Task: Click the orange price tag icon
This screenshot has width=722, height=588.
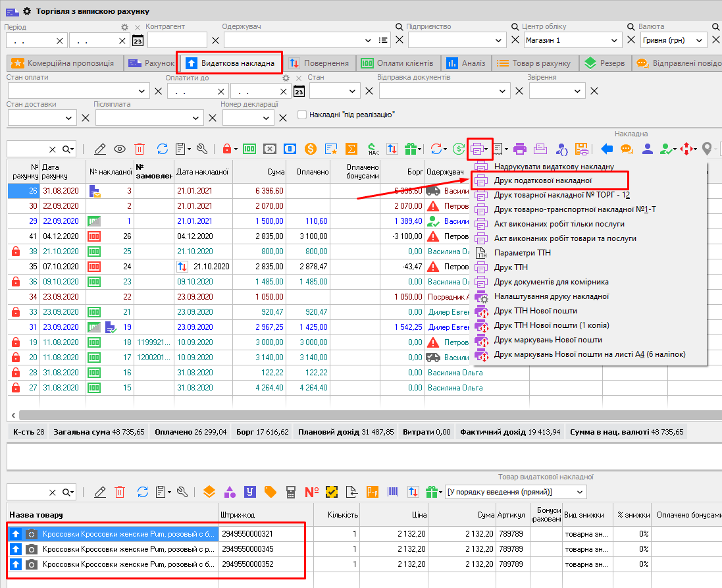Action: (270, 492)
